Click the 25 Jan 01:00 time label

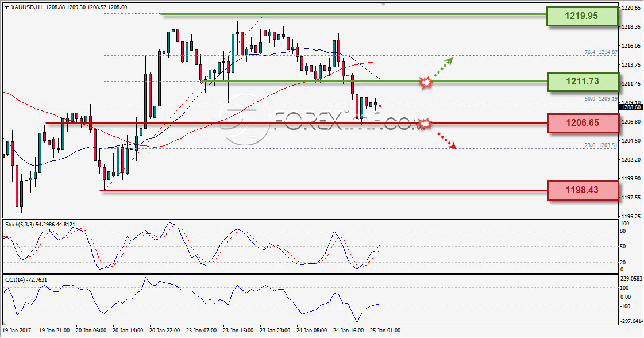pos(385,330)
